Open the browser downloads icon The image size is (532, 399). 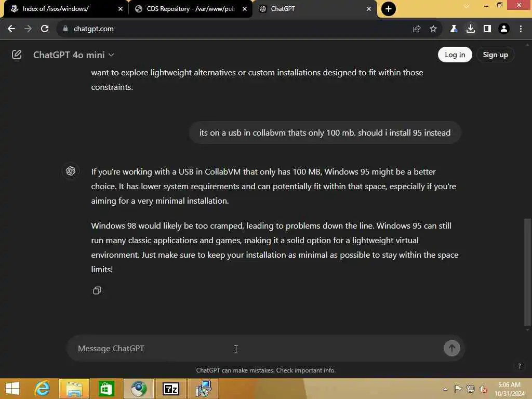click(471, 29)
